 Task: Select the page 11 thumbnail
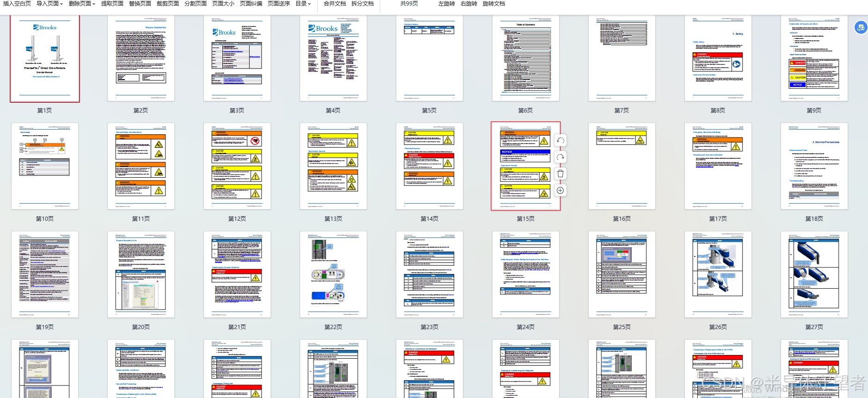pyautogui.click(x=141, y=166)
